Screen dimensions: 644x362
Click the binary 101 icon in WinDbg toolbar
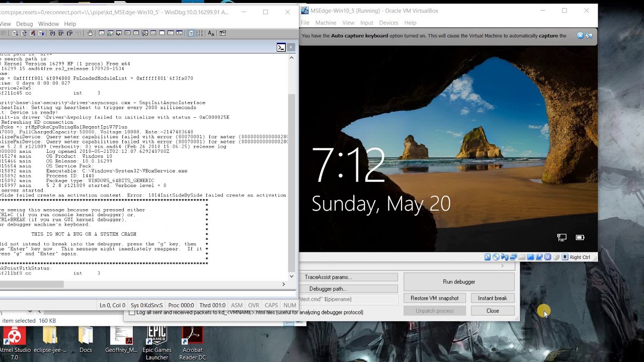point(200,33)
